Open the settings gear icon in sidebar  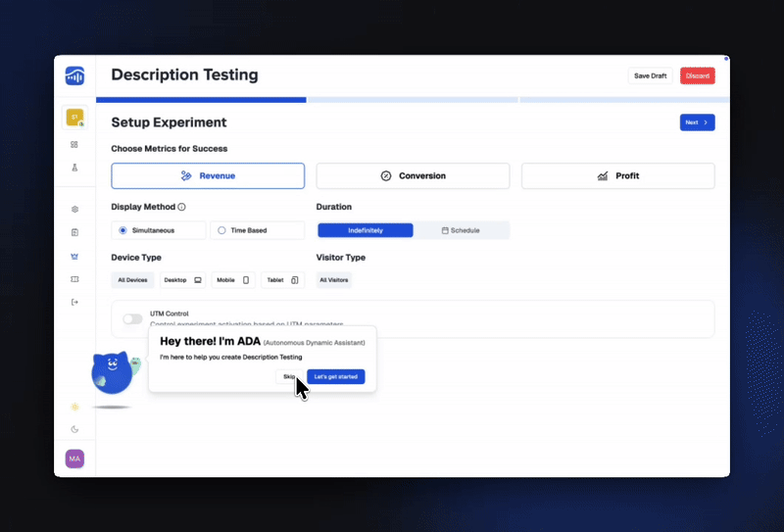click(x=74, y=209)
